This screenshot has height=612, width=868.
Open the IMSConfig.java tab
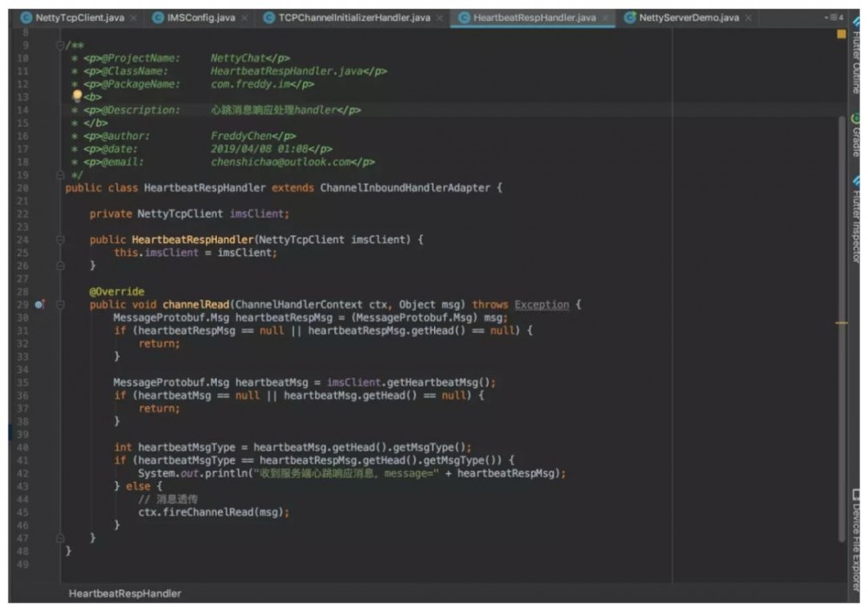(201, 17)
